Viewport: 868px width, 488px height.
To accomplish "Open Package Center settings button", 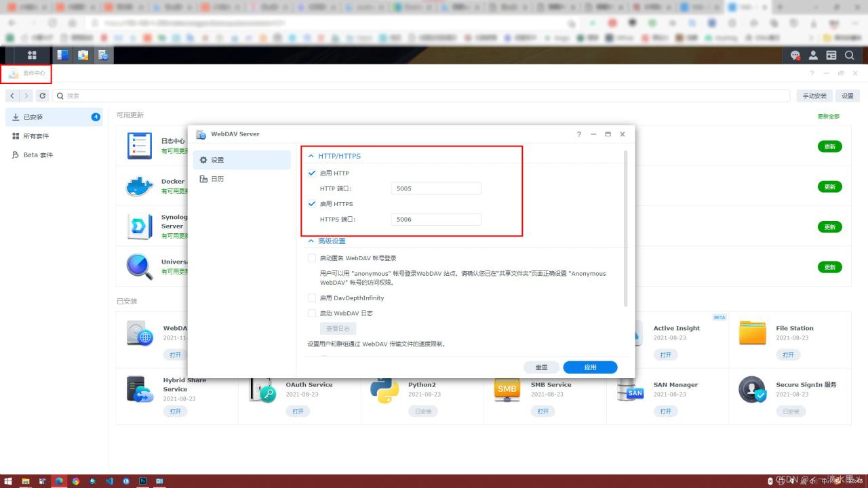I will (848, 96).
